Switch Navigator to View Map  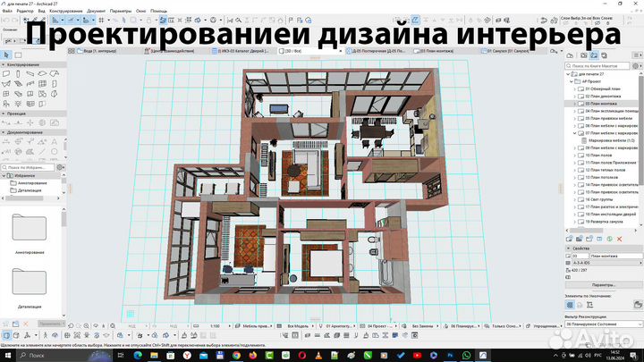coord(583,55)
